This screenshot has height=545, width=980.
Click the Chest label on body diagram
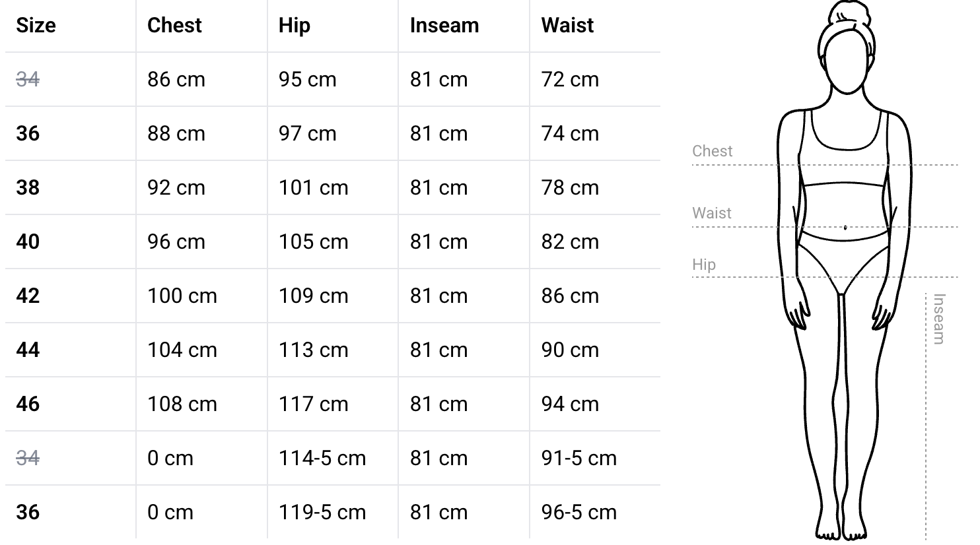pyautogui.click(x=712, y=151)
